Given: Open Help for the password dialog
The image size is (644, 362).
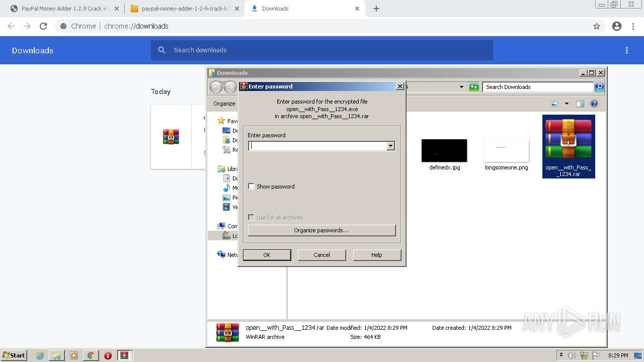Looking at the screenshot, I should click(x=377, y=255).
